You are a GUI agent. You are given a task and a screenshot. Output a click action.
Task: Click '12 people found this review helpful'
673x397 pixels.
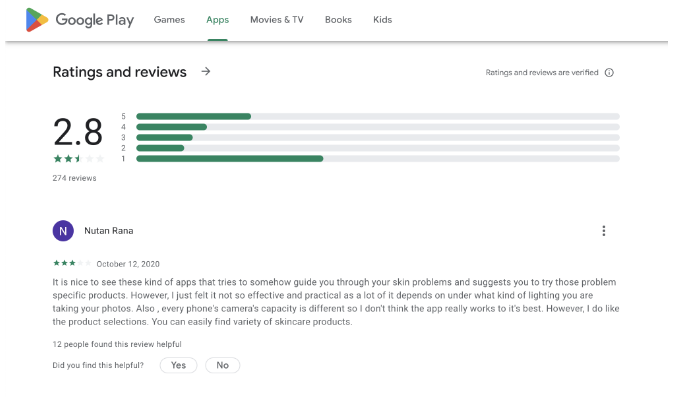click(x=117, y=344)
